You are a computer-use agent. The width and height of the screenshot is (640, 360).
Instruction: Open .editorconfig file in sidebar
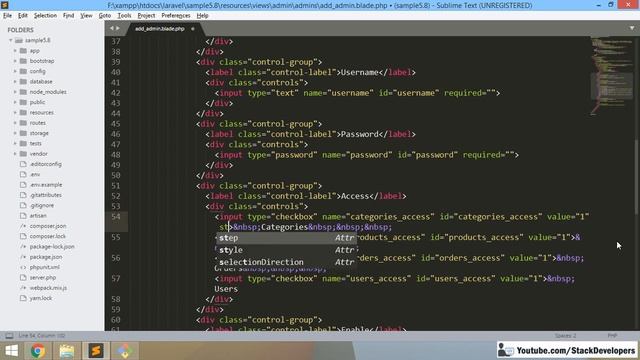45,164
